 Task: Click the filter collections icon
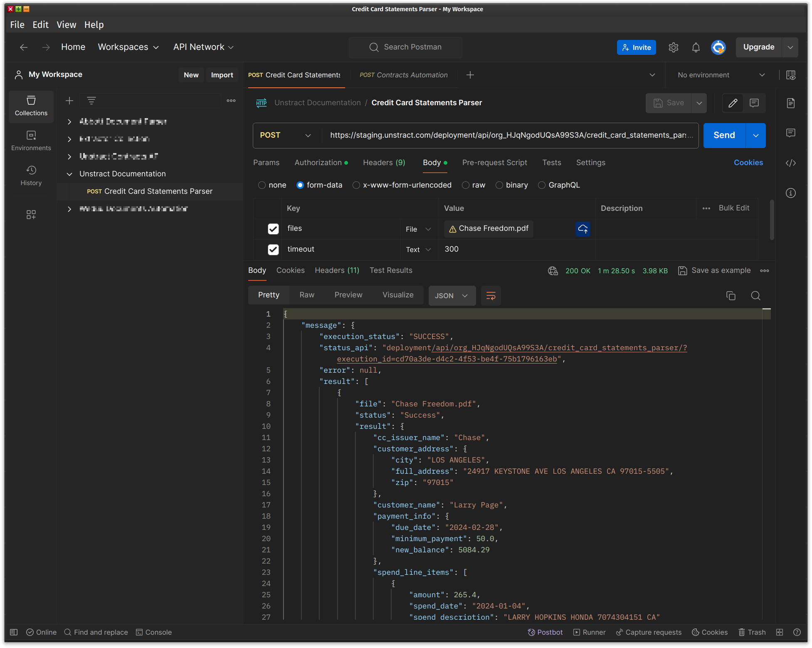(x=91, y=101)
